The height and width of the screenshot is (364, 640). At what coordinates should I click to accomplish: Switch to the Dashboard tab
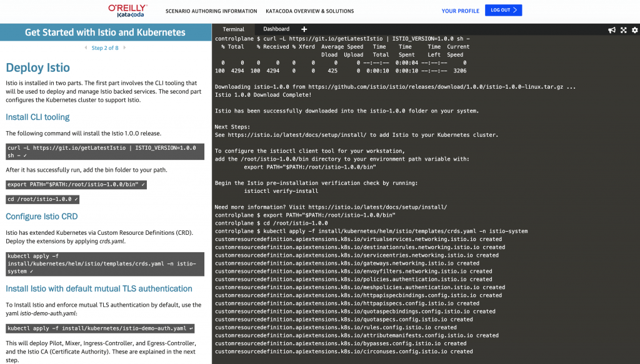click(x=276, y=29)
